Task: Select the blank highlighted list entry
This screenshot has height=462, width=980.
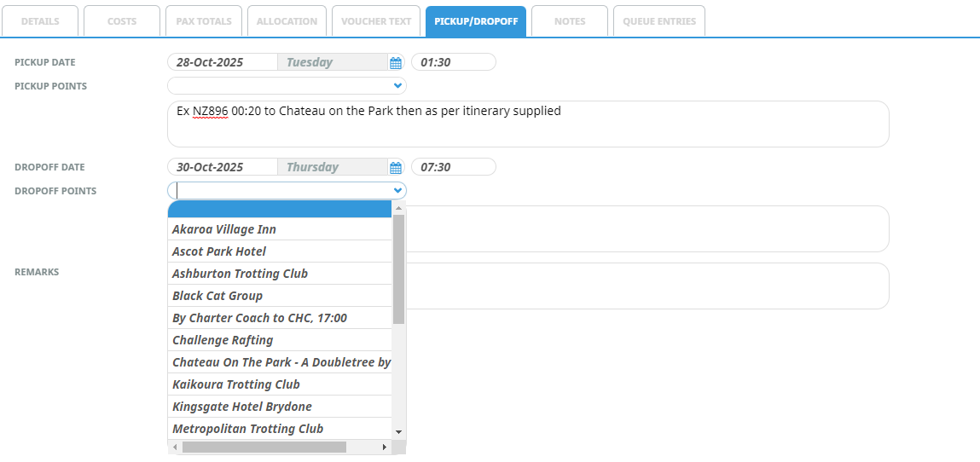Action: [280, 209]
